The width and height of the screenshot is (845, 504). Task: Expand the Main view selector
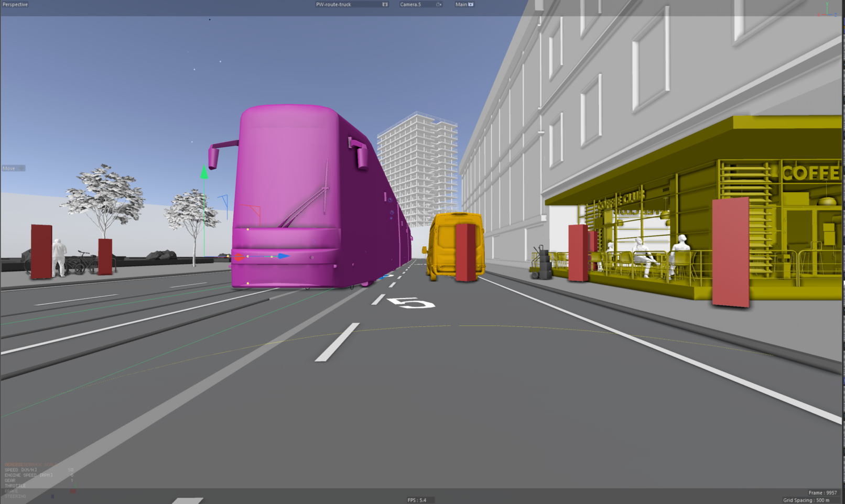pos(460,4)
